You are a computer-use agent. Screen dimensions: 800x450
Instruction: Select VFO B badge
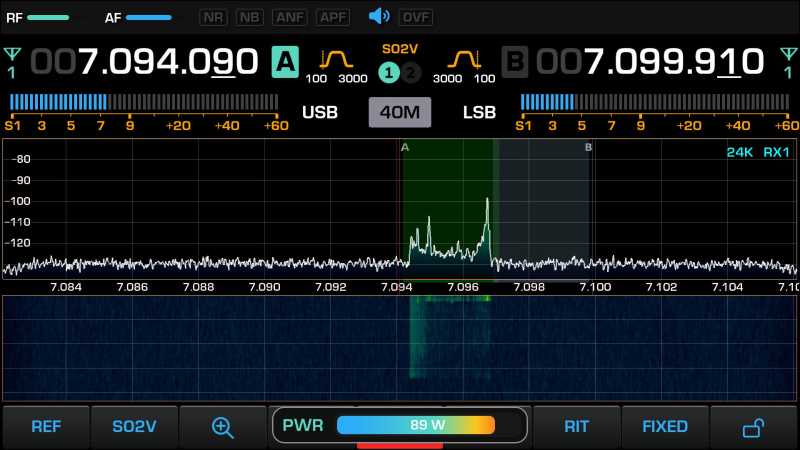point(515,62)
